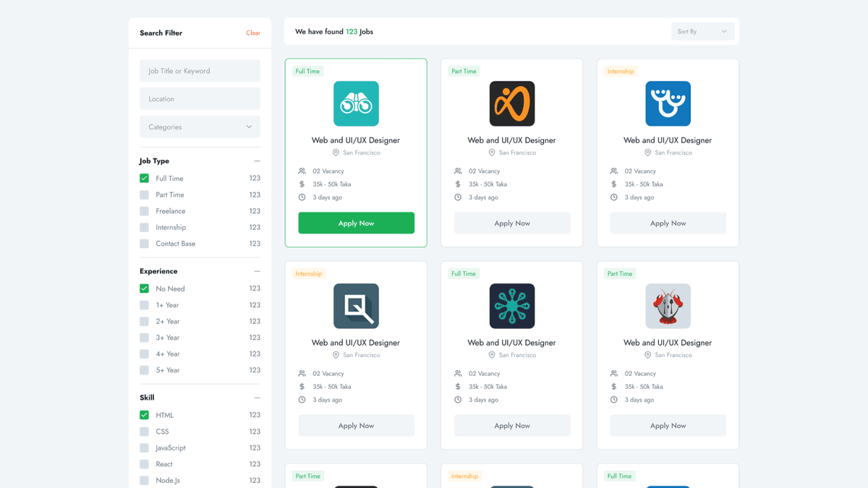
Task: Click the teal snowflake company logo
Action: (511, 306)
